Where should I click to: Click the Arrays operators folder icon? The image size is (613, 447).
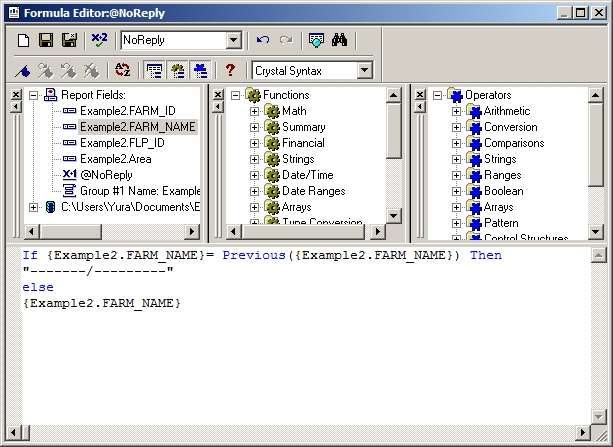click(x=474, y=207)
